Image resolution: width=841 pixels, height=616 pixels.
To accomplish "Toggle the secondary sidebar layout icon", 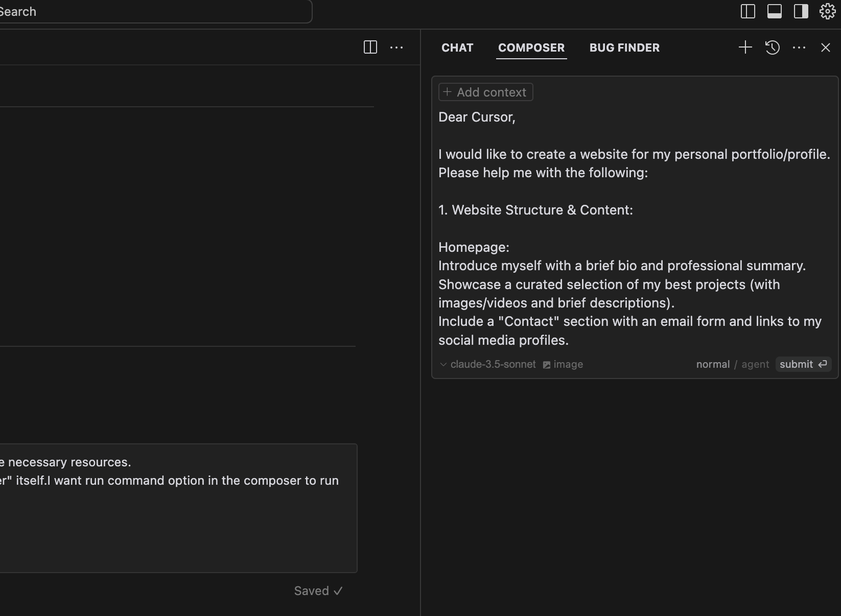I will click(801, 11).
